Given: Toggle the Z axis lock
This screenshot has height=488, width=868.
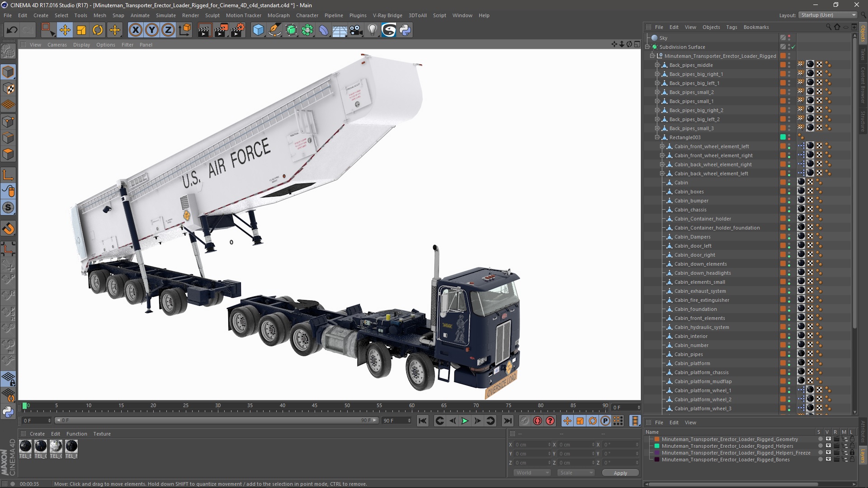Looking at the screenshot, I should click(168, 30).
